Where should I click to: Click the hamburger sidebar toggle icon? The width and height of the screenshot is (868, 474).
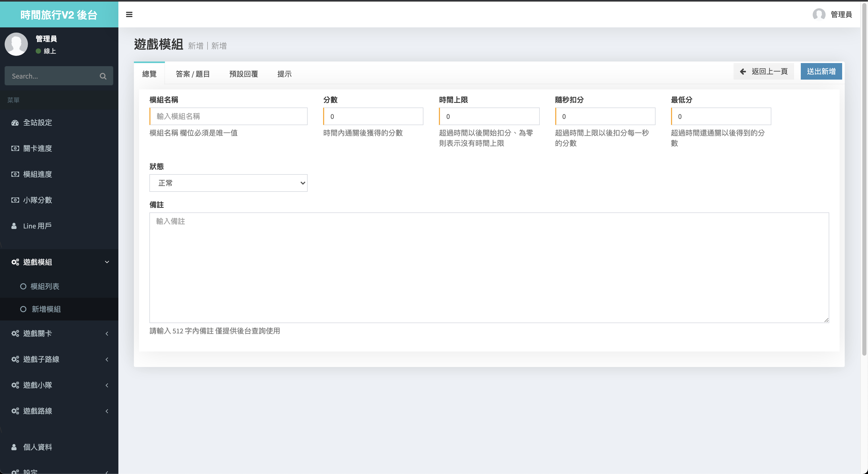[x=129, y=14]
